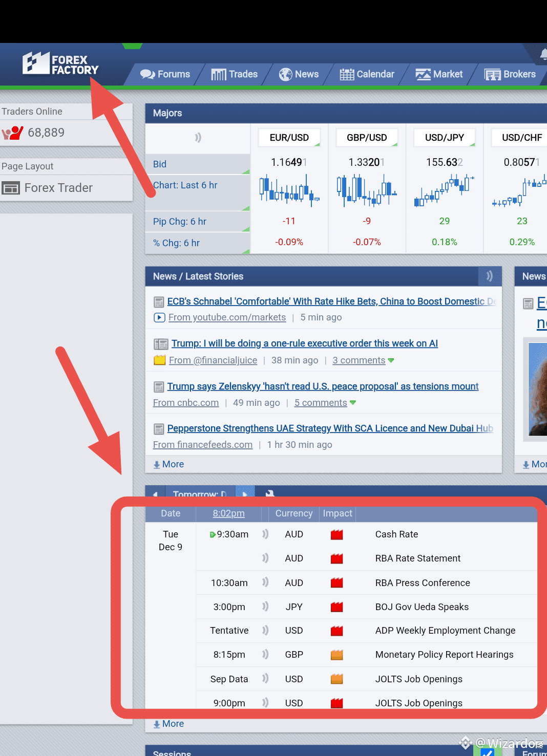Click the red impact icon for Cash Rate

point(336,535)
